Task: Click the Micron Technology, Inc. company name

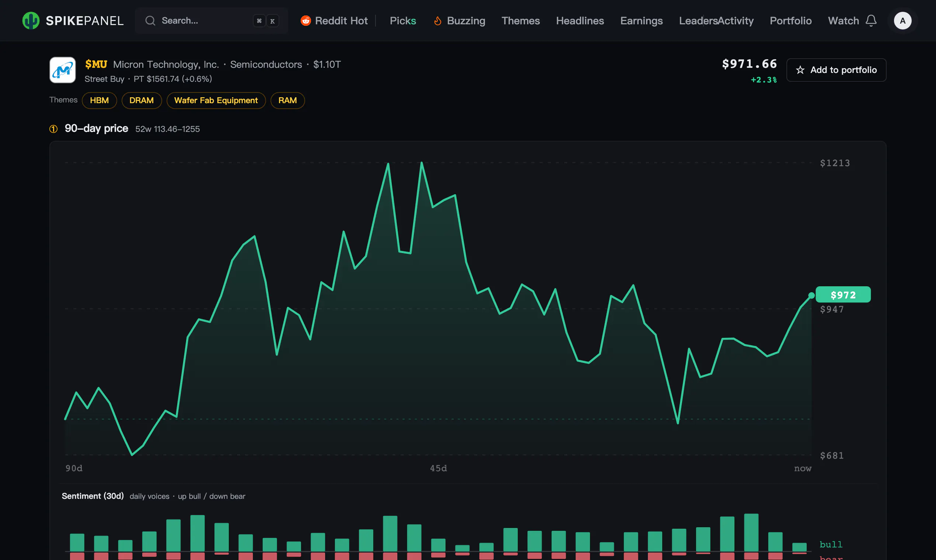Action: (166, 64)
